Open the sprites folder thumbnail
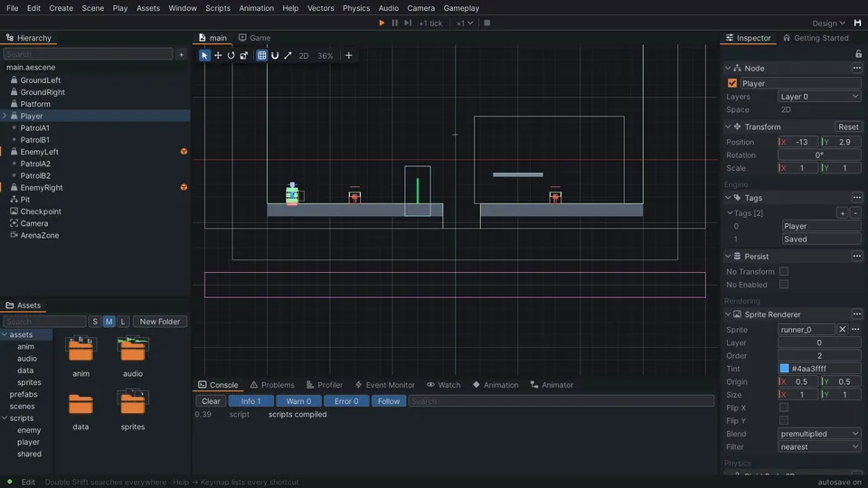This screenshot has height=488, width=868. [133, 402]
